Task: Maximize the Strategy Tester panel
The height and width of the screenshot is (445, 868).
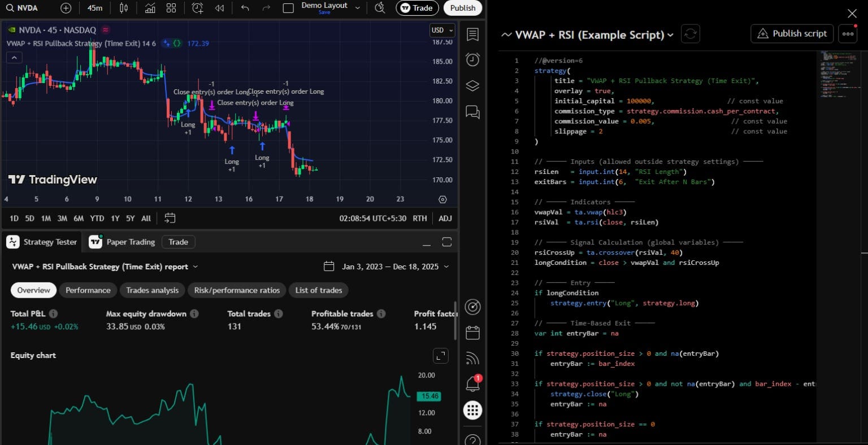Action: [446, 242]
